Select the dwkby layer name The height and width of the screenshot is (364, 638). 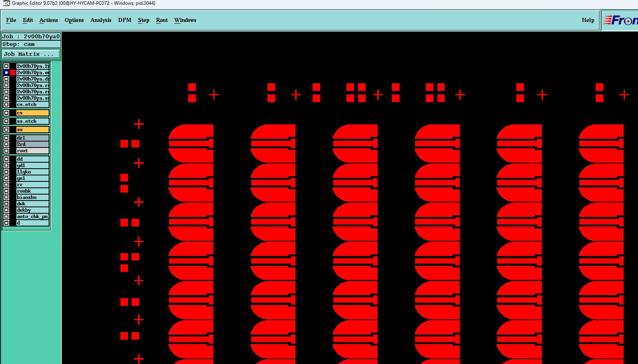[33, 210]
